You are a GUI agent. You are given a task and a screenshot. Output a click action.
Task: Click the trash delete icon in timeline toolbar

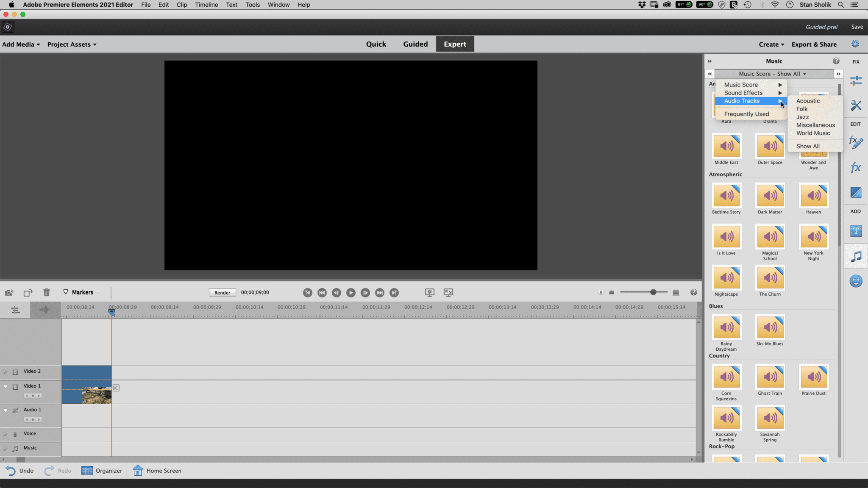[47, 292]
